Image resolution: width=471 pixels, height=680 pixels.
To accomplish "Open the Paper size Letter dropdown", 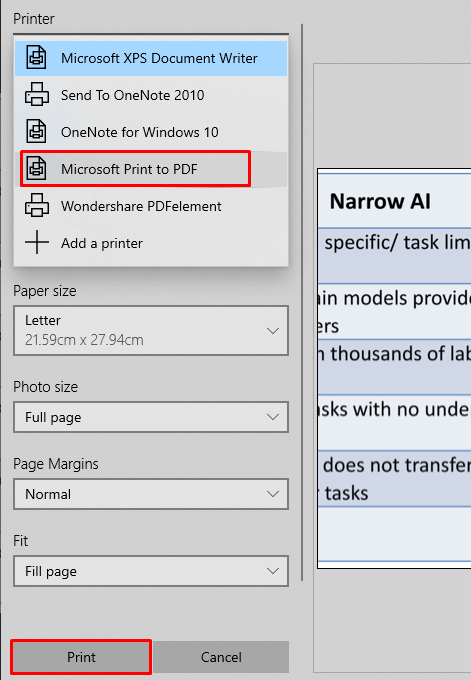I will 151,330.
